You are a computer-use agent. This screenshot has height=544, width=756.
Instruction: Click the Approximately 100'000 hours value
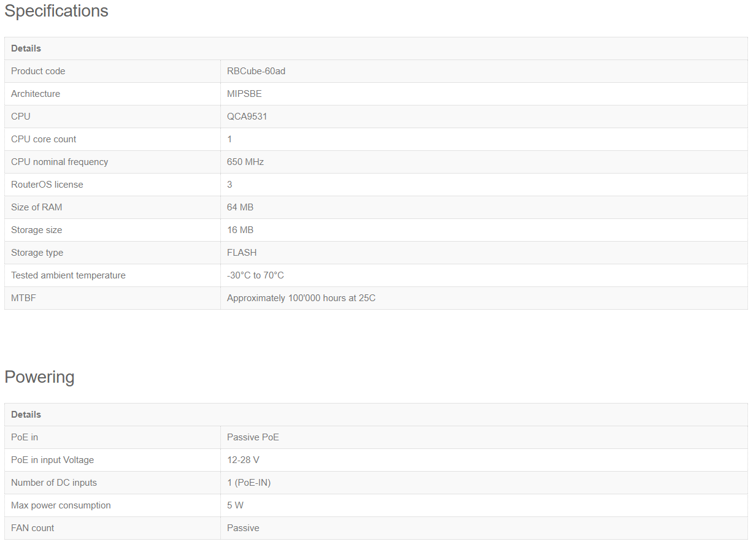301,298
